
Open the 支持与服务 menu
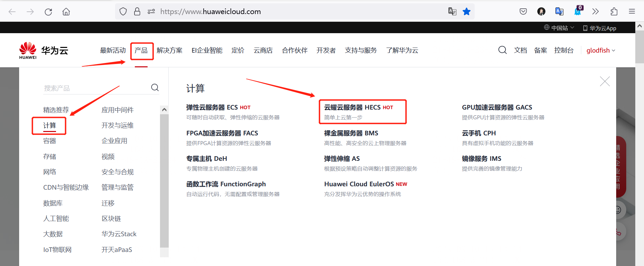click(x=361, y=51)
